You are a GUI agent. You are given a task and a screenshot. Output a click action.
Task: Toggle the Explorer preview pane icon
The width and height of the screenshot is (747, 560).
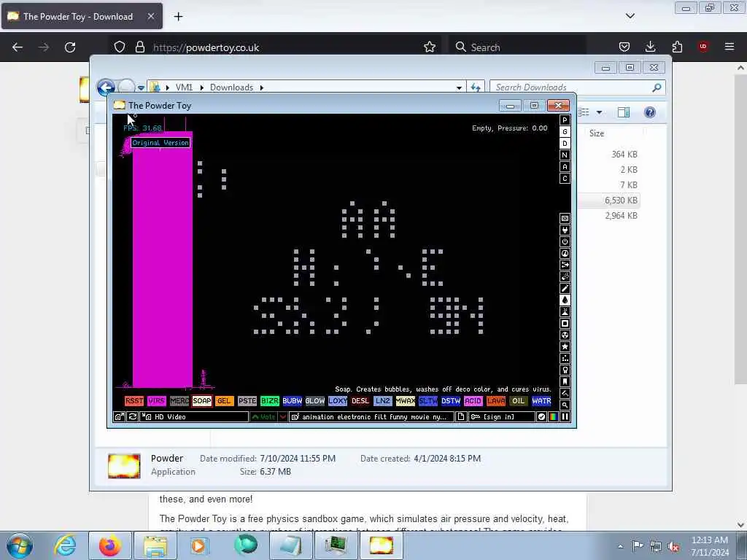(624, 112)
